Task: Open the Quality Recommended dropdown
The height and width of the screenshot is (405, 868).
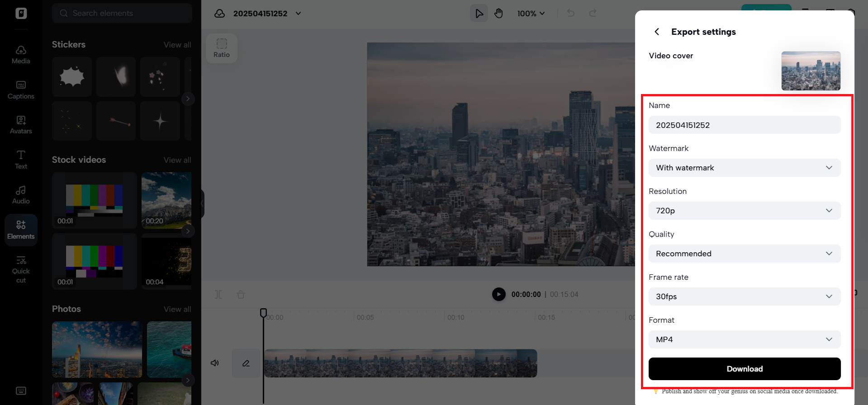Action: click(x=745, y=254)
